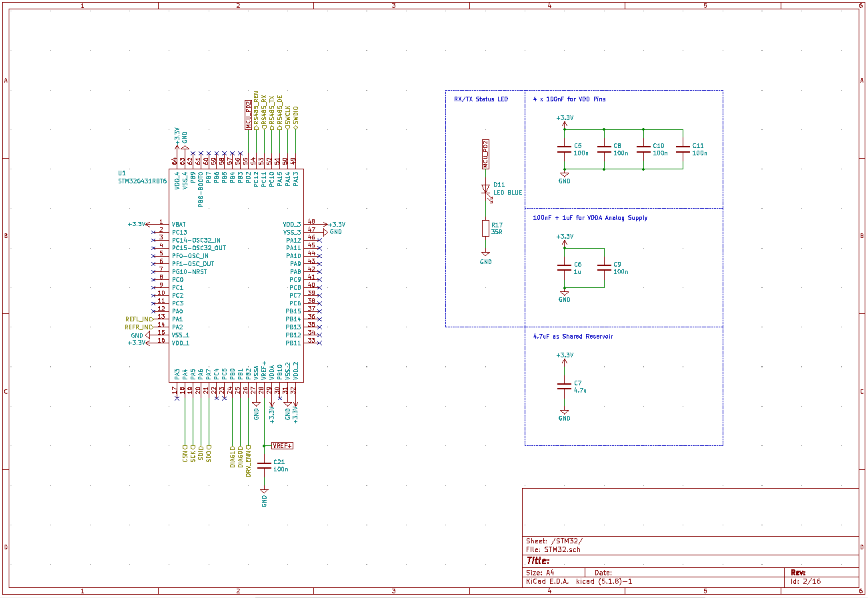Click the REFR_IND hierarchical label

click(x=139, y=327)
